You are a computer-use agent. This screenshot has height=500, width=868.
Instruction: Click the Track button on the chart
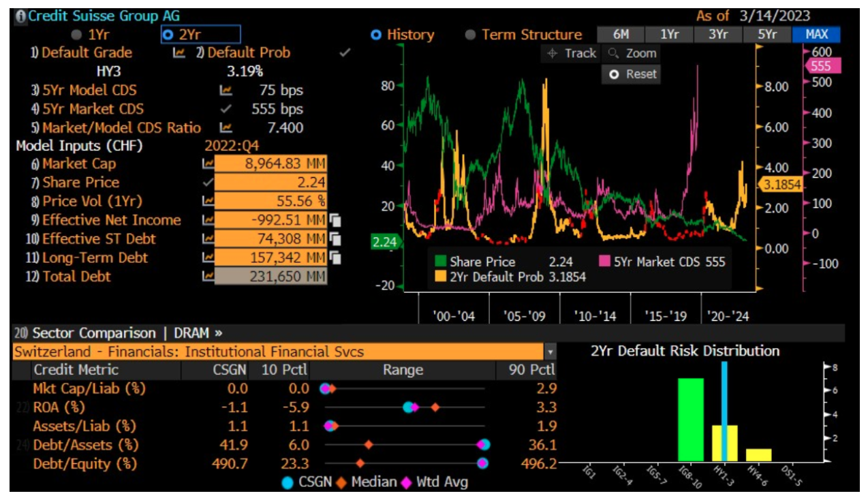tap(572, 53)
